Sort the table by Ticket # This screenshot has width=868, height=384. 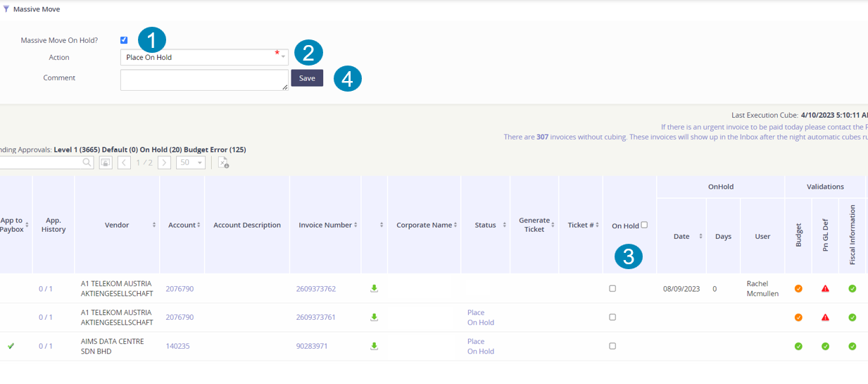point(598,225)
